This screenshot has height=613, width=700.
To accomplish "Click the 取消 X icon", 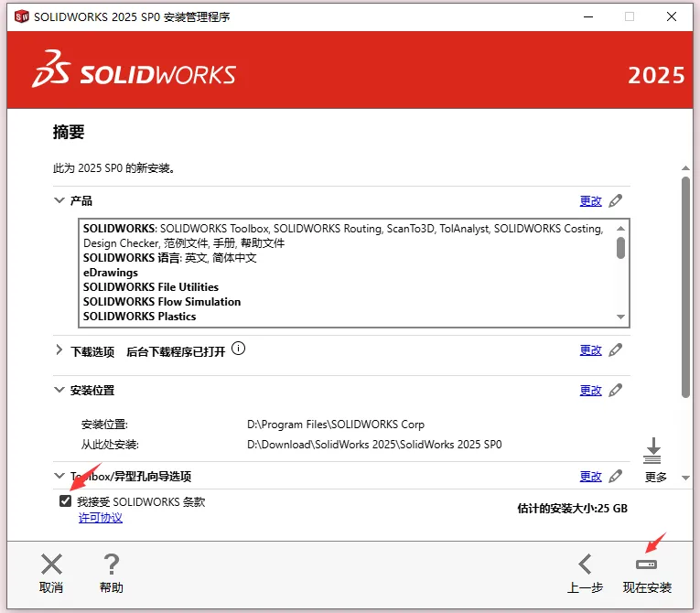I will [51, 564].
